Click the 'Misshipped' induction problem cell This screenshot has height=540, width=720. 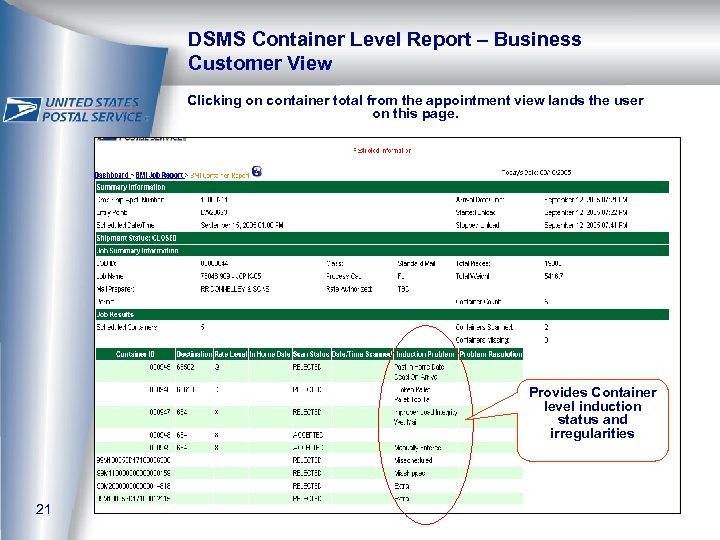pyautogui.click(x=410, y=473)
